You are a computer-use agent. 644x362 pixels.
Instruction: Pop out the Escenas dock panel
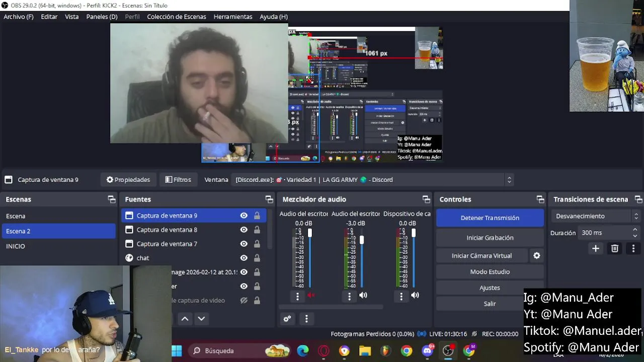click(112, 200)
